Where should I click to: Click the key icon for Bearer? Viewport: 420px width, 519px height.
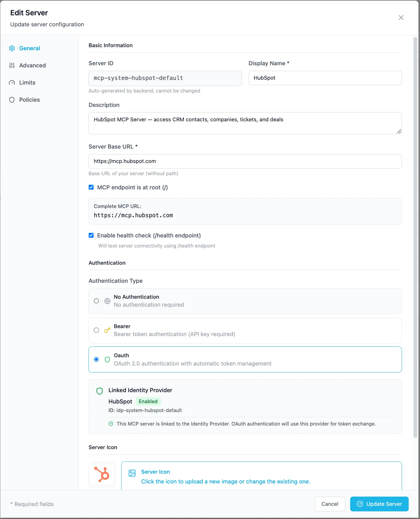pyautogui.click(x=107, y=330)
